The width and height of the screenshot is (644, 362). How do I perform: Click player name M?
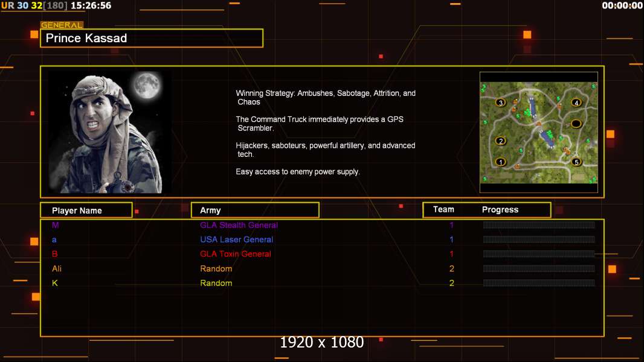pos(56,225)
